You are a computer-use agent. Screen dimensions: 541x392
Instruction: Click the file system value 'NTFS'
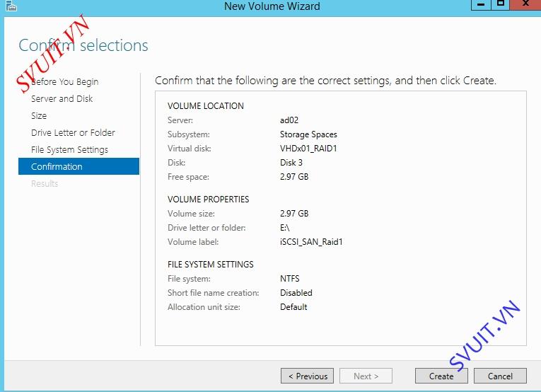tap(290, 279)
